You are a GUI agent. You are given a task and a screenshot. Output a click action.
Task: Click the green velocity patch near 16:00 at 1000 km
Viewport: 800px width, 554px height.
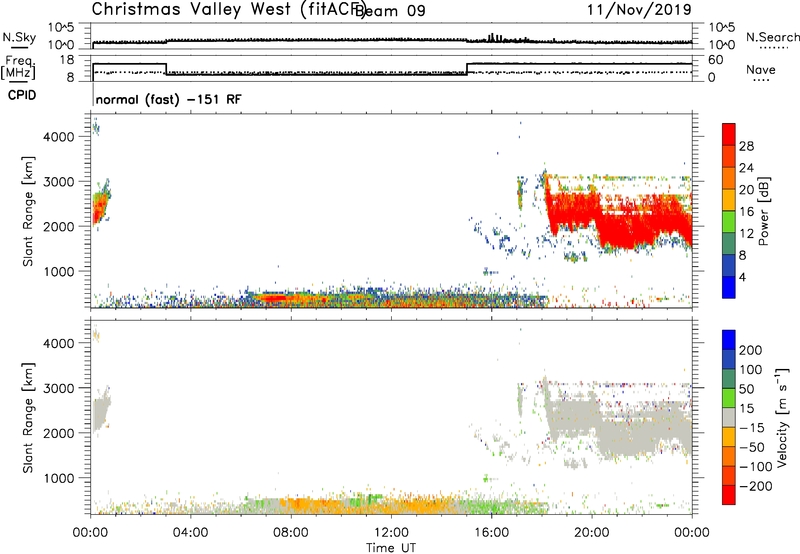click(488, 479)
